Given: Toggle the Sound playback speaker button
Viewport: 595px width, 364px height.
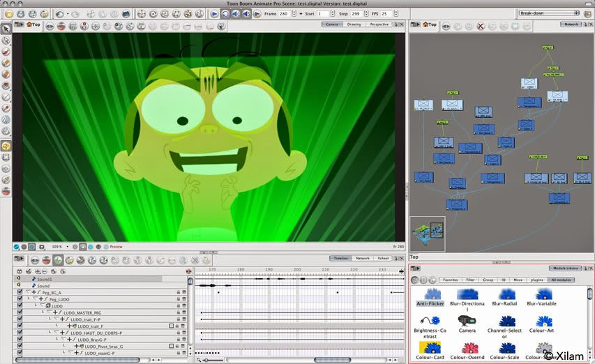Looking at the screenshot, I should tap(236, 14).
